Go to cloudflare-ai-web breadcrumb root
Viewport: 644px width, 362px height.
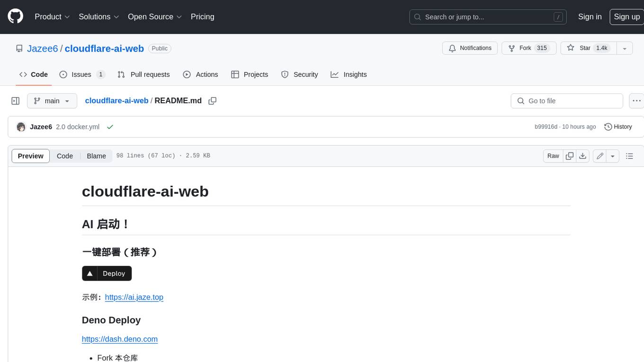coord(116,100)
